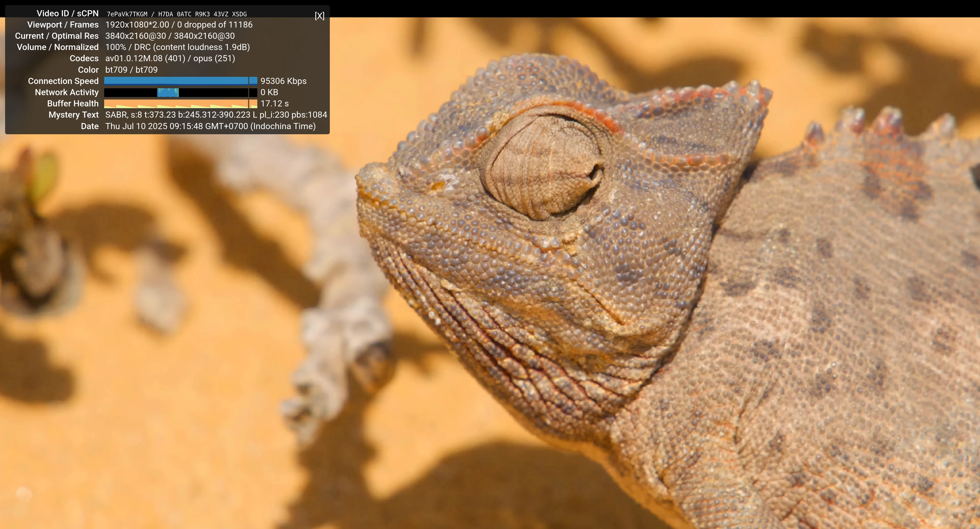Close the stats overlay with the [X] button
980x529 pixels.
click(x=320, y=16)
